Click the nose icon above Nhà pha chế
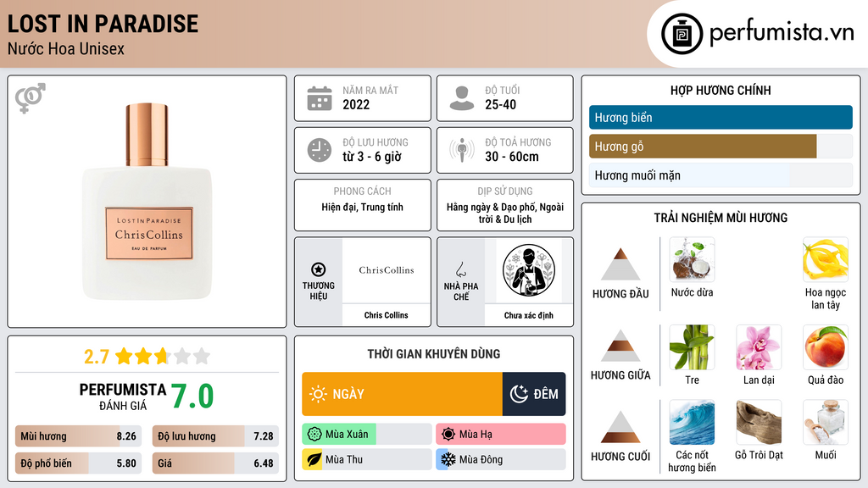Viewport: 868px width, 488px height. 460,269
